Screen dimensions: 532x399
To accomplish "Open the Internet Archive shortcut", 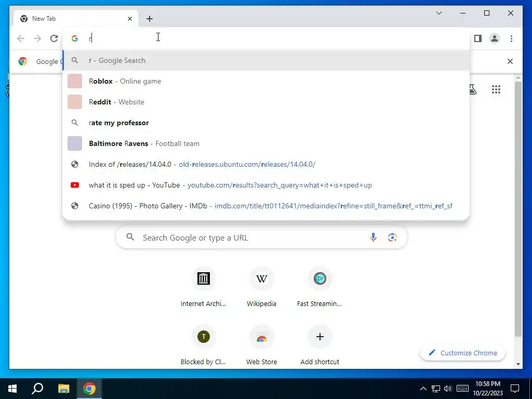I will (203, 287).
